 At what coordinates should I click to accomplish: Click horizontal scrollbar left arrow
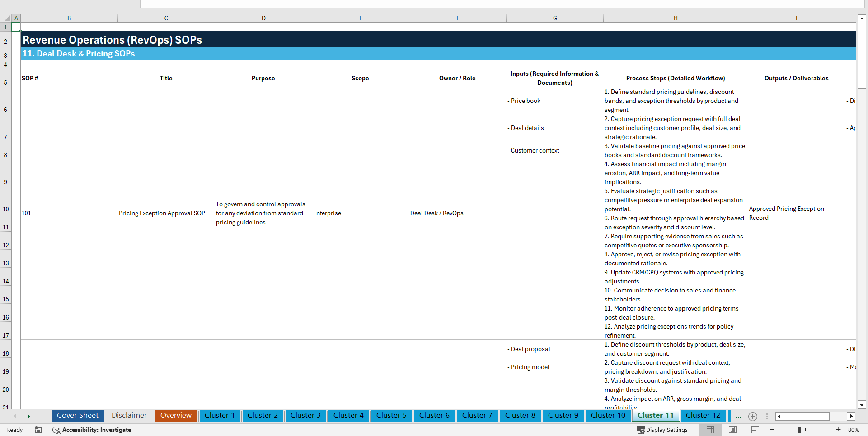pyautogui.click(x=779, y=416)
